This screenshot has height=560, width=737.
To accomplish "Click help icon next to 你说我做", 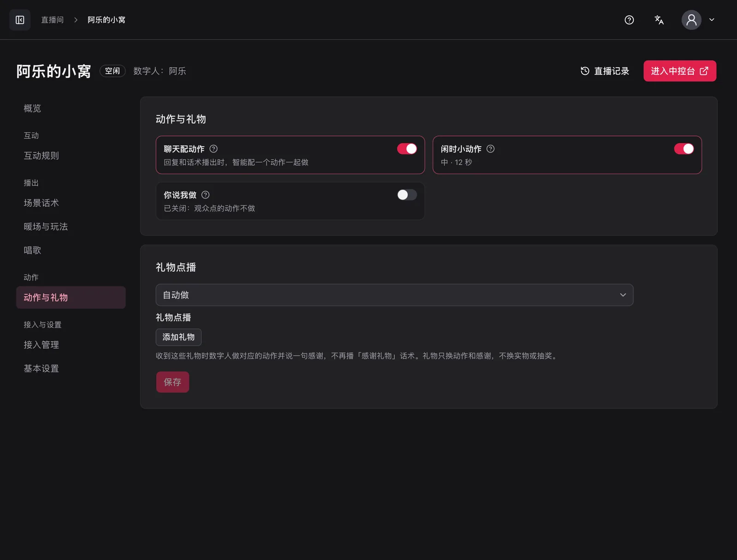I will pyautogui.click(x=205, y=195).
